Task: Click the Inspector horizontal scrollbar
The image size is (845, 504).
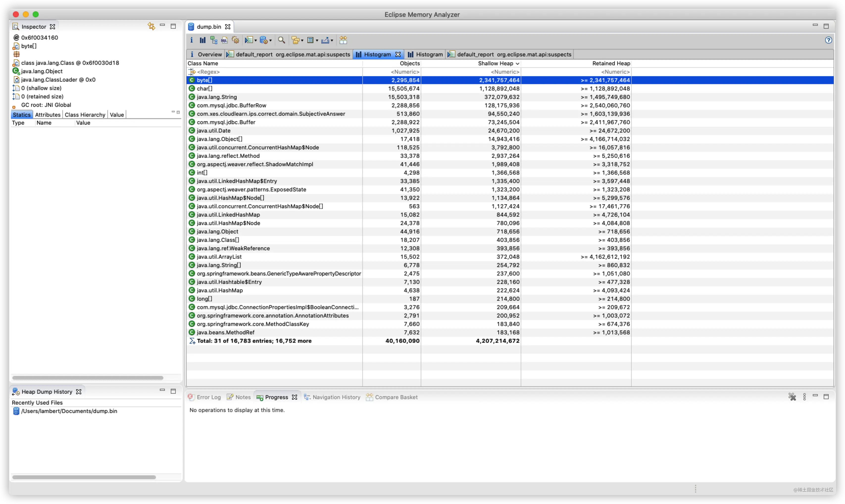Action: pos(88,378)
